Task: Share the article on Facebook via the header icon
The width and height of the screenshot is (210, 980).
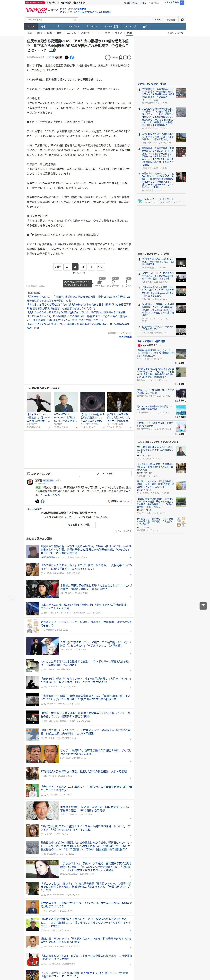Action: [72, 57]
